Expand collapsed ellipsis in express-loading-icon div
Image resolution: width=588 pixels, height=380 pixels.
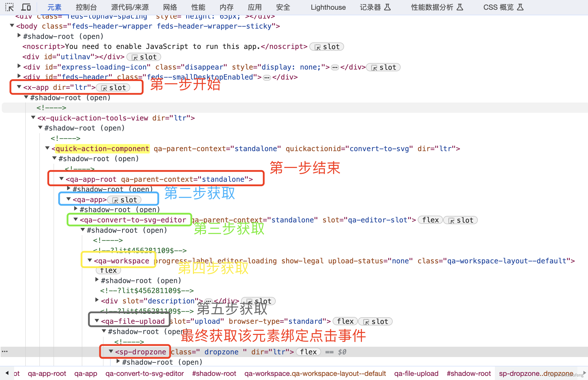click(x=335, y=67)
